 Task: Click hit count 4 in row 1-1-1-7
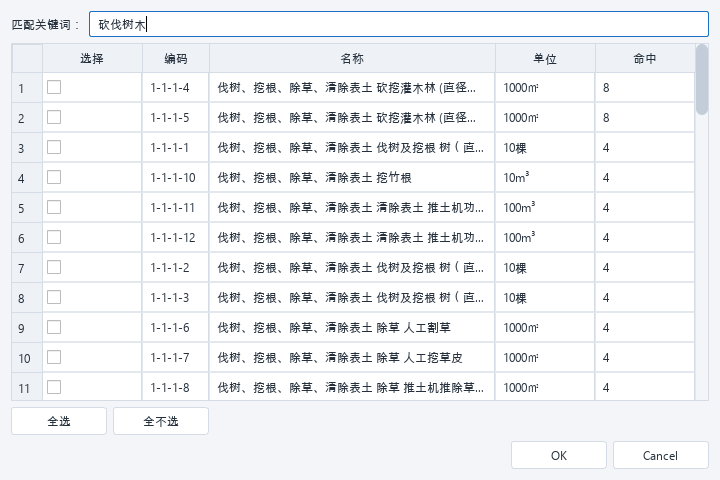[645, 357]
